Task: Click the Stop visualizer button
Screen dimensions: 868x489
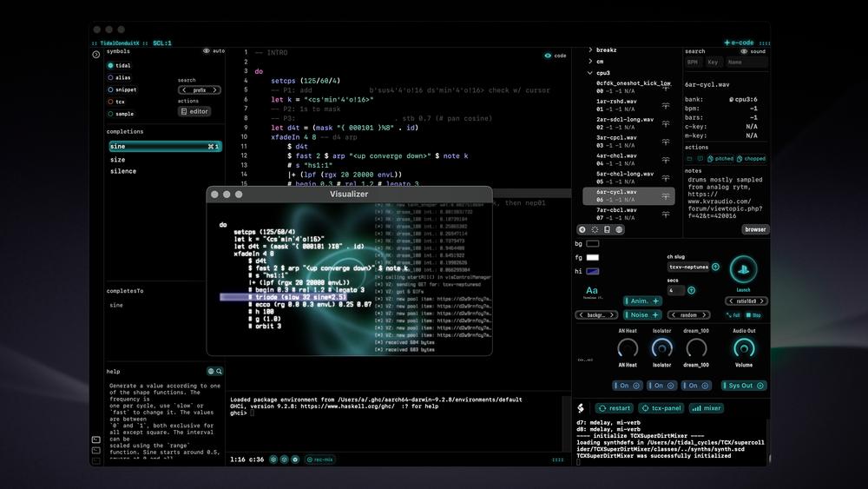Action: (x=753, y=315)
